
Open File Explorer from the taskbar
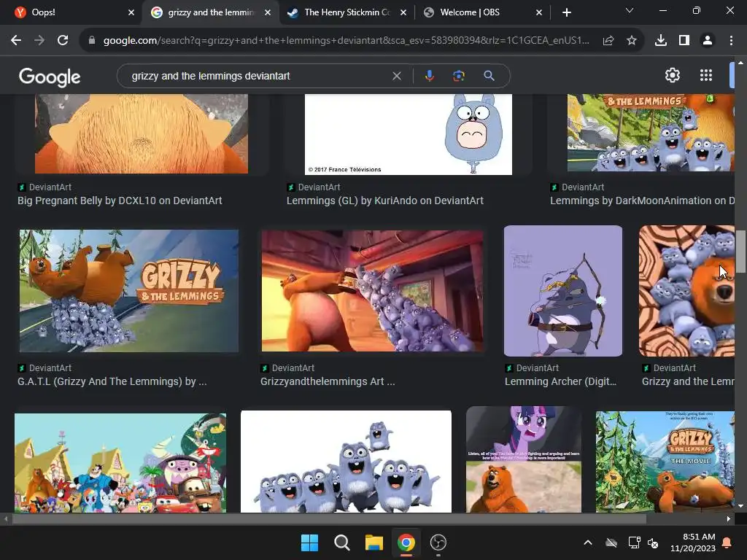click(x=374, y=542)
